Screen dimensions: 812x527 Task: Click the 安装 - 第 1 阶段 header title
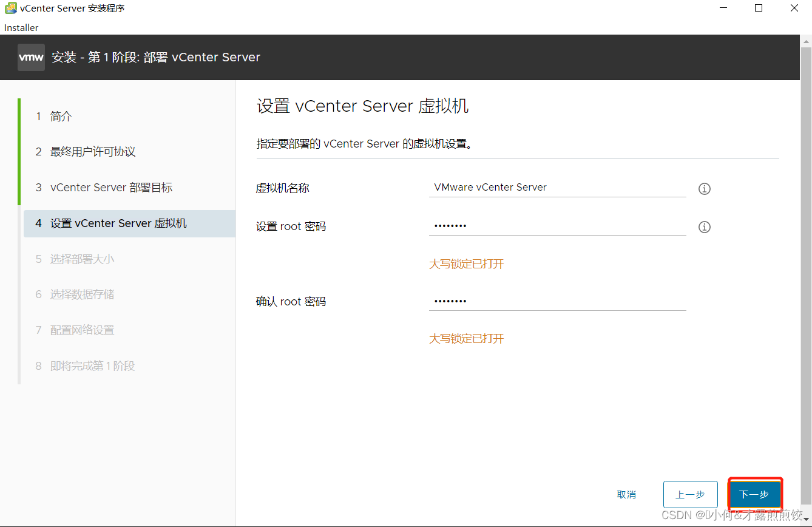point(156,57)
